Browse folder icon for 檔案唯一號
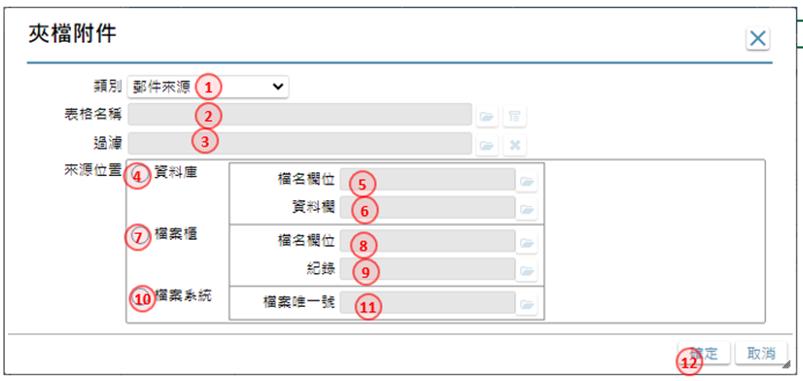Viewport: 803px width, 381px height. pyautogui.click(x=527, y=305)
